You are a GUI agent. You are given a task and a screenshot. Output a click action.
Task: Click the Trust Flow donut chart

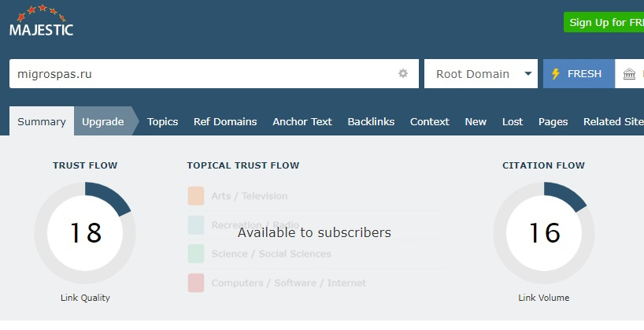tap(85, 233)
